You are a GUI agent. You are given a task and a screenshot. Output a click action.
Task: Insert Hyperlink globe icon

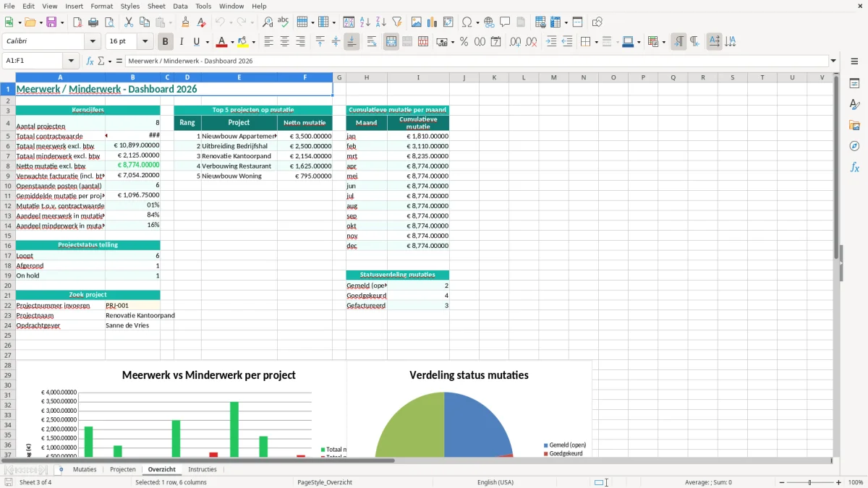pyautogui.click(x=489, y=22)
